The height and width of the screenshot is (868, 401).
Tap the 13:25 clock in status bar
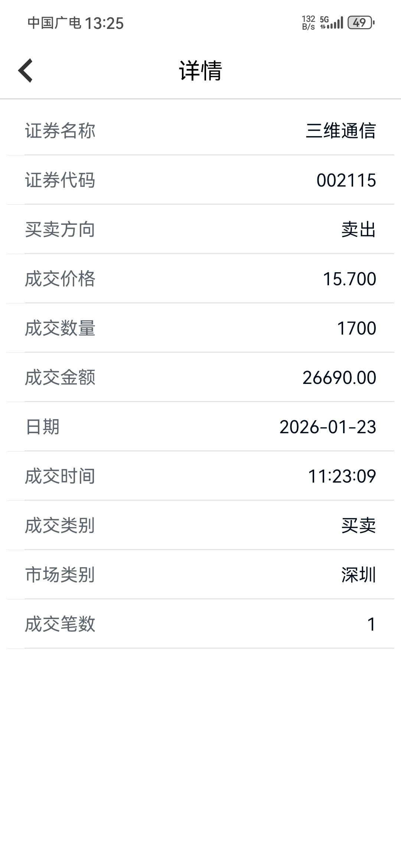pyautogui.click(x=104, y=23)
